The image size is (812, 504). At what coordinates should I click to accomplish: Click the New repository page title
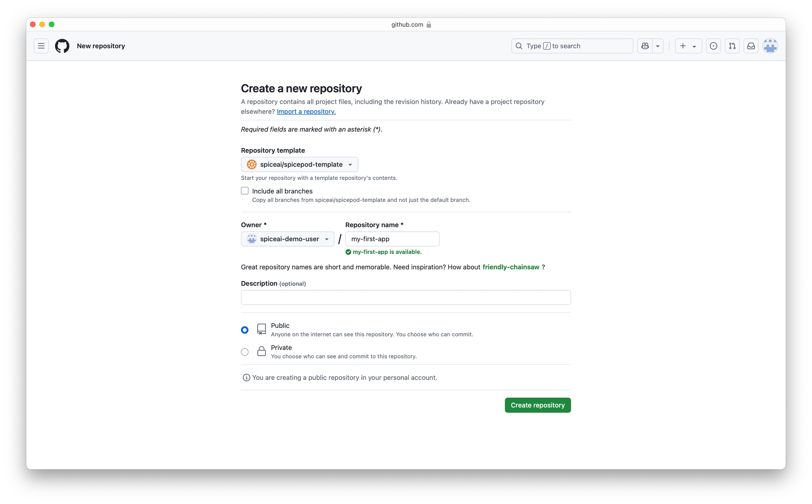pos(101,46)
